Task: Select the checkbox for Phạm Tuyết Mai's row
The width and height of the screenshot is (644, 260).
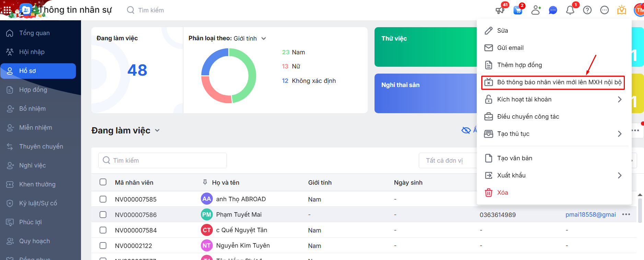Action: pyautogui.click(x=103, y=215)
